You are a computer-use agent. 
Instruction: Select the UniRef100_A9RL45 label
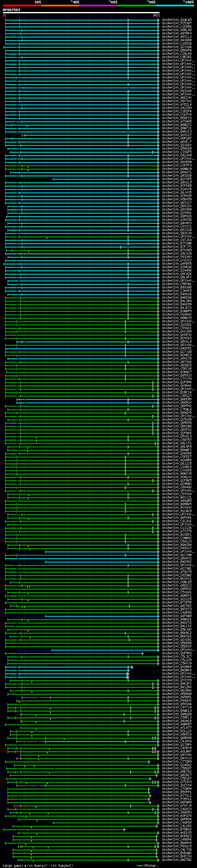coord(176,30)
